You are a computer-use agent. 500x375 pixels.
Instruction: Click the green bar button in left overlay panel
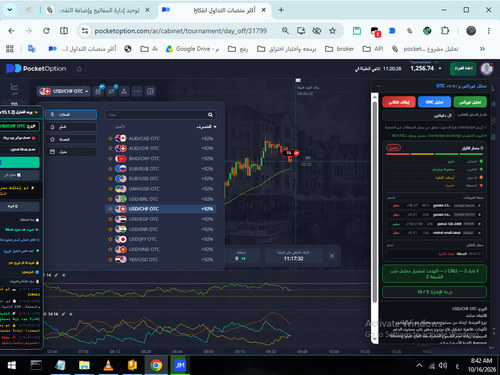(x=20, y=162)
